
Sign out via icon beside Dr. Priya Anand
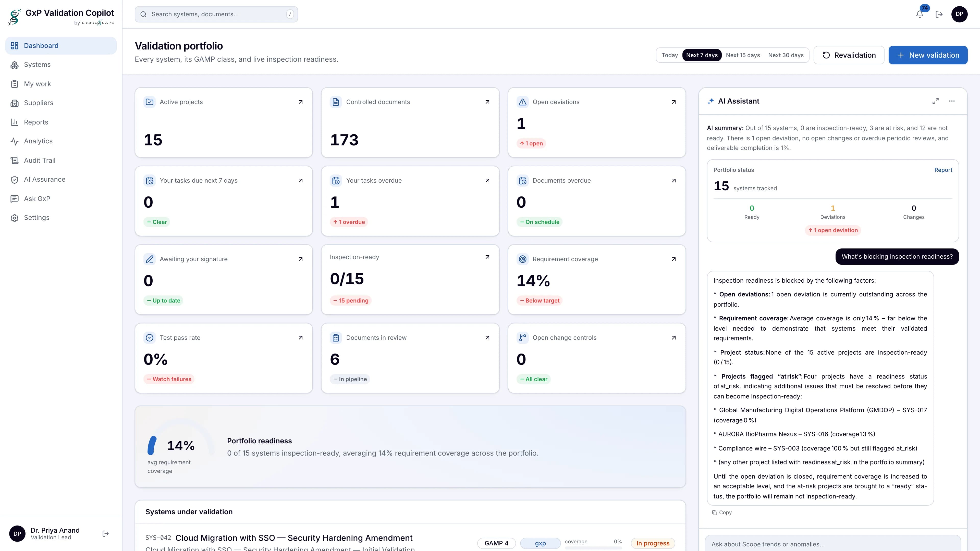106,533
